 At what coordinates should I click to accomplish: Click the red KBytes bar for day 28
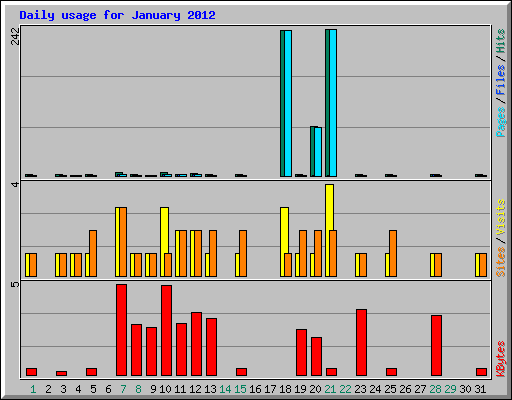point(436,346)
